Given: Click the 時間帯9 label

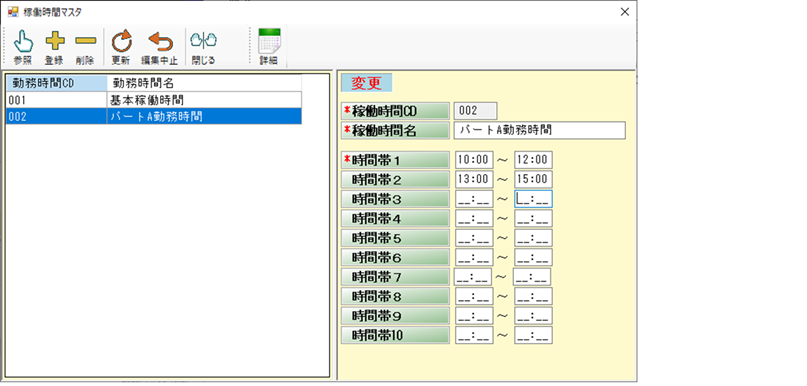Looking at the screenshot, I should [395, 316].
